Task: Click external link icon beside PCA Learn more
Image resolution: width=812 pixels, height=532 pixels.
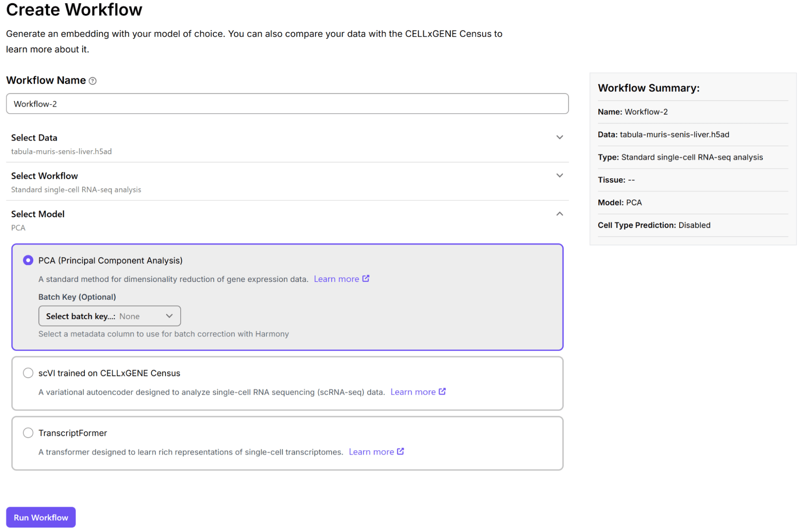Action: (366, 279)
